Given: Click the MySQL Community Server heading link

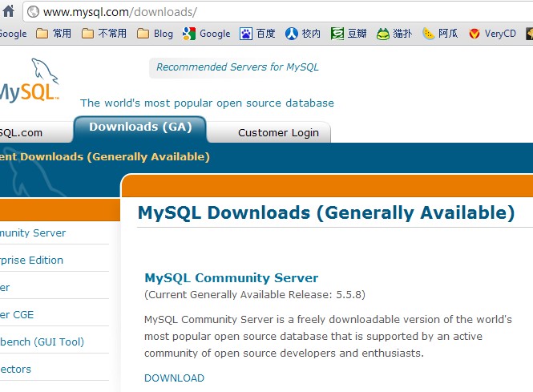Looking at the screenshot, I should [232, 277].
